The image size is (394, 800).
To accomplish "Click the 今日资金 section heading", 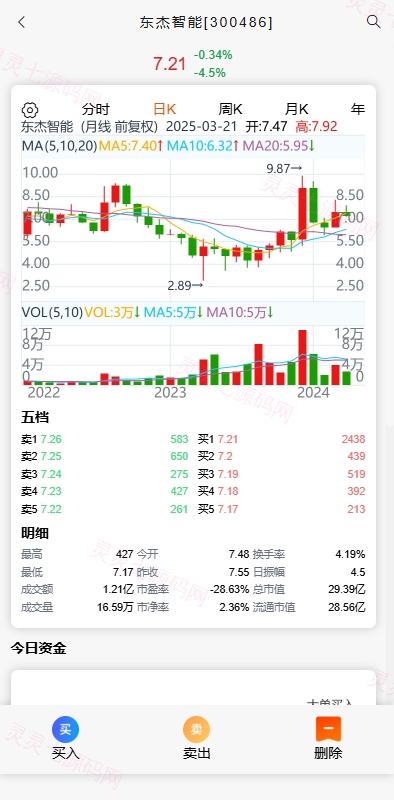I will tap(39, 648).
